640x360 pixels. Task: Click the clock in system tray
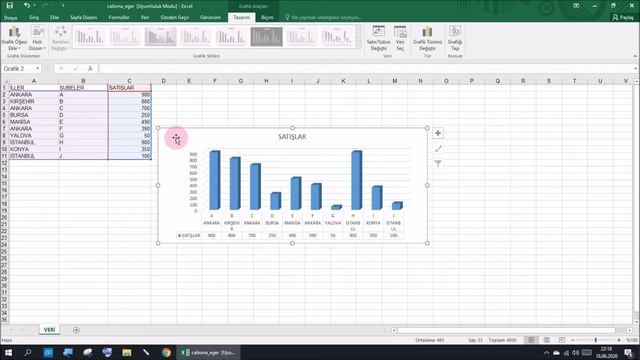[x=607, y=352]
